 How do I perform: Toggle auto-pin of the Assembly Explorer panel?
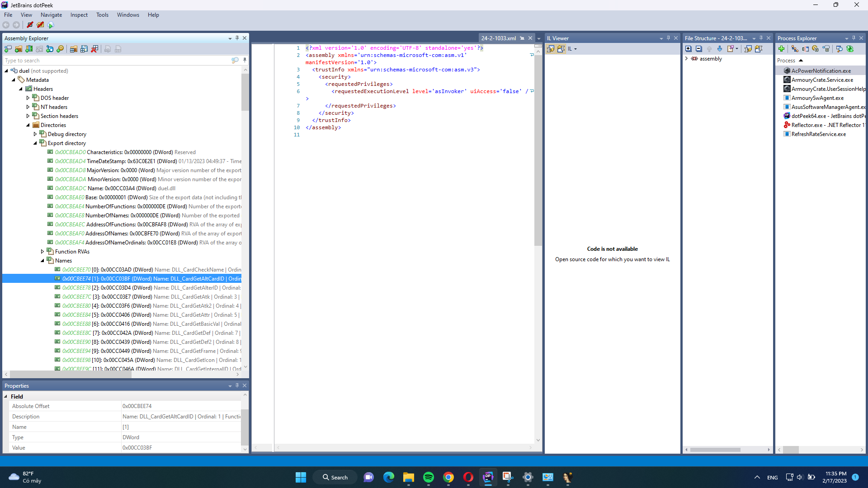237,38
